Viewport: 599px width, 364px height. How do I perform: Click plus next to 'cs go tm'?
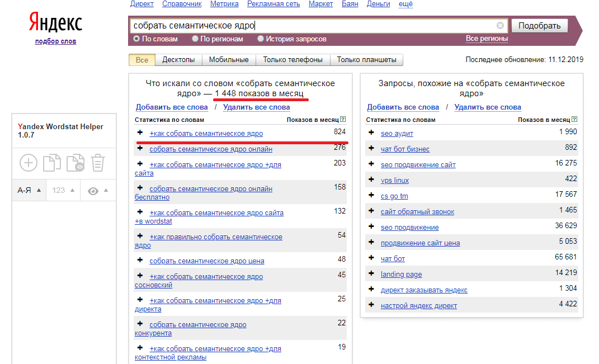(x=371, y=195)
